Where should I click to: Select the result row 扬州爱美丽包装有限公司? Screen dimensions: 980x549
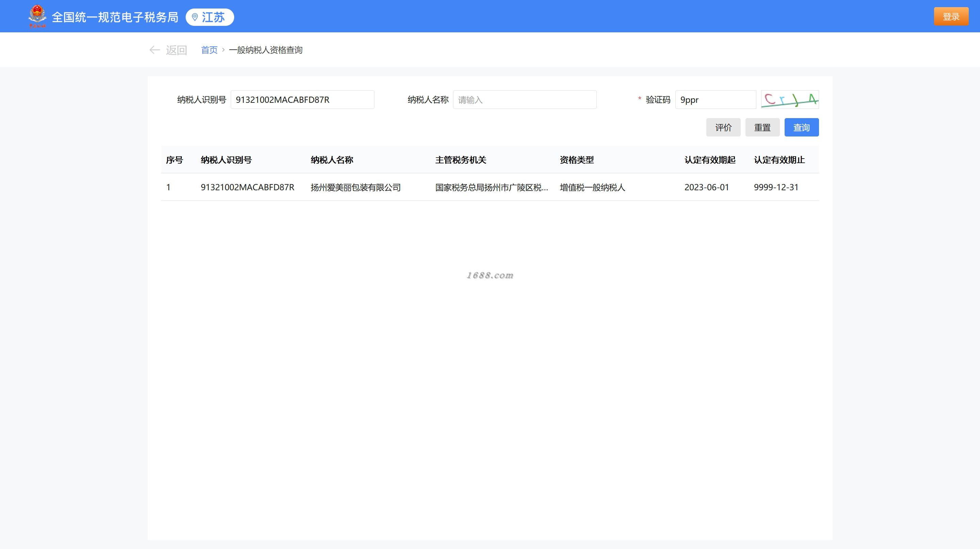pyautogui.click(x=355, y=187)
